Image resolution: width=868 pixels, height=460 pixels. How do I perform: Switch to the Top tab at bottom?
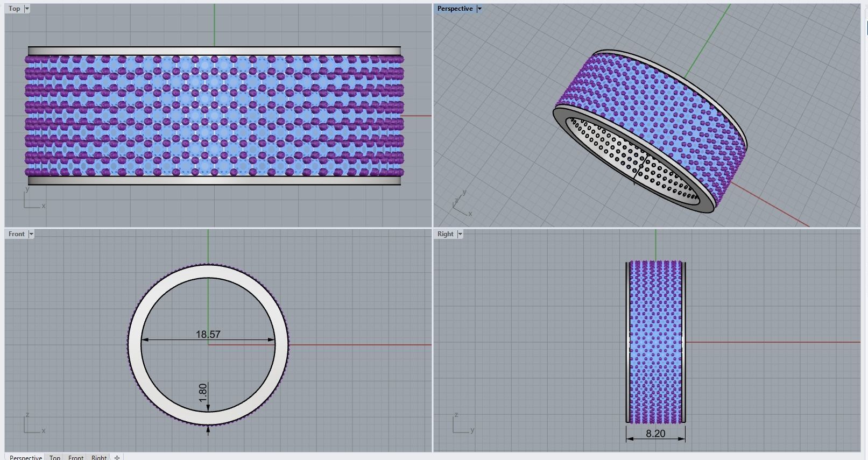[x=55, y=457]
